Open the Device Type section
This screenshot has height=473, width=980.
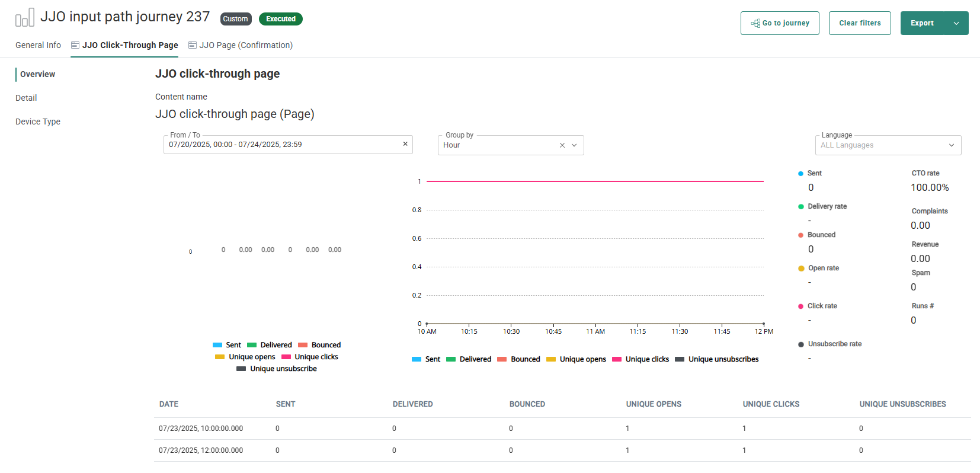click(38, 122)
